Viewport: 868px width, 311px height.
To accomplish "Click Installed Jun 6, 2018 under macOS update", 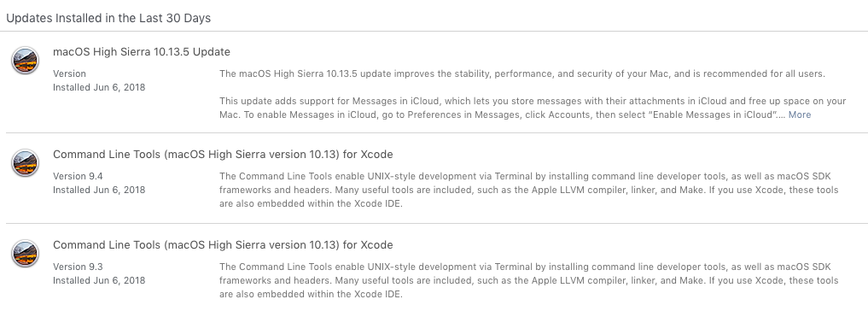I will click(x=99, y=87).
